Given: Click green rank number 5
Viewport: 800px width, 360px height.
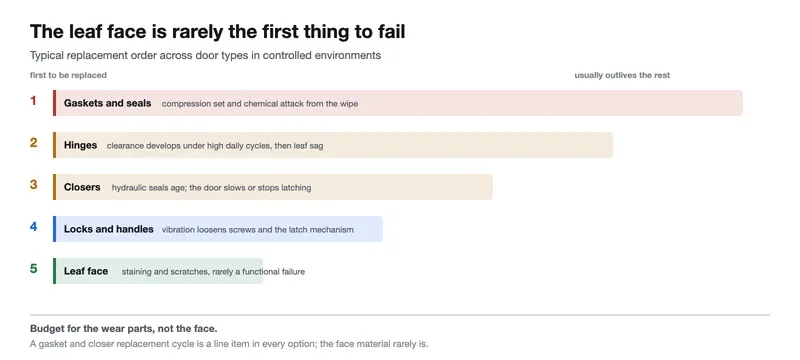Looking at the screenshot, I should pyautogui.click(x=33, y=268).
